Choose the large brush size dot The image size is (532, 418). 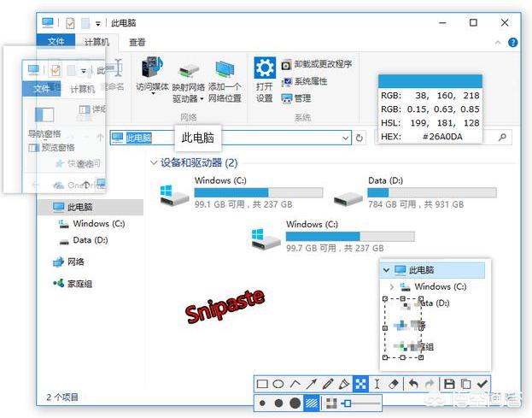[295, 403]
